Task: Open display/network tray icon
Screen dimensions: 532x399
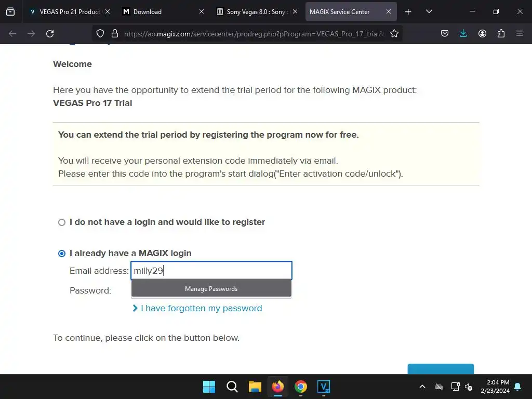Action: [455, 387]
